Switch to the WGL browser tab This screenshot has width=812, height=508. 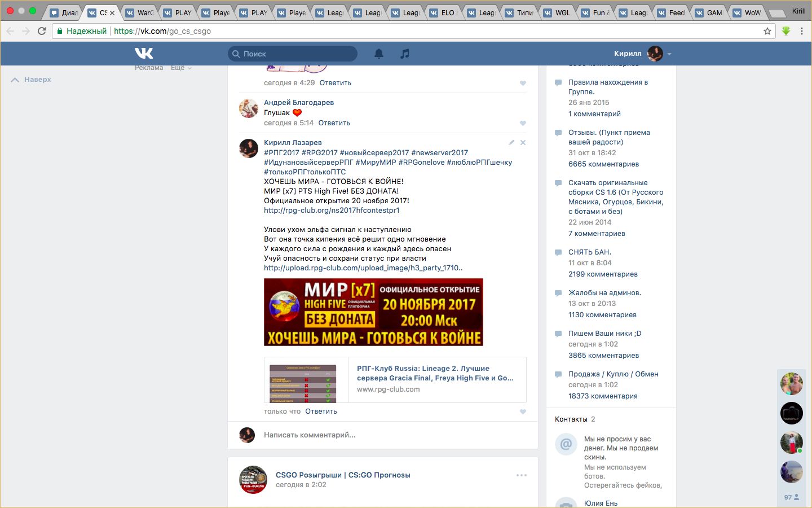click(557, 12)
